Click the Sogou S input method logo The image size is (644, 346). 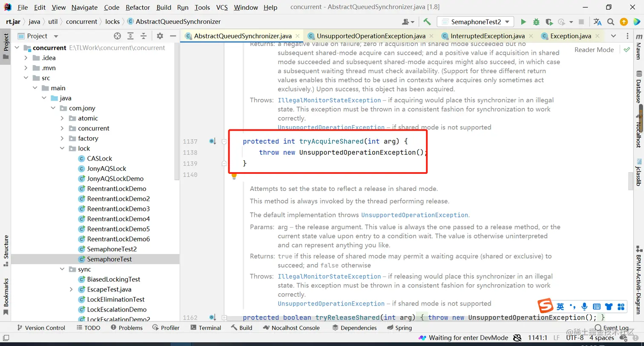click(545, 306)
